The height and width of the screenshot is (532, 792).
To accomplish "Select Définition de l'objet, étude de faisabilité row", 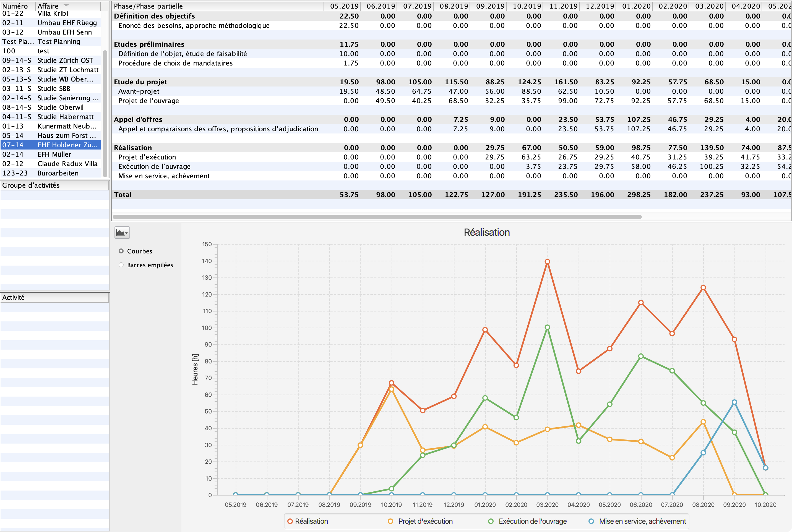I will (452, 54).
